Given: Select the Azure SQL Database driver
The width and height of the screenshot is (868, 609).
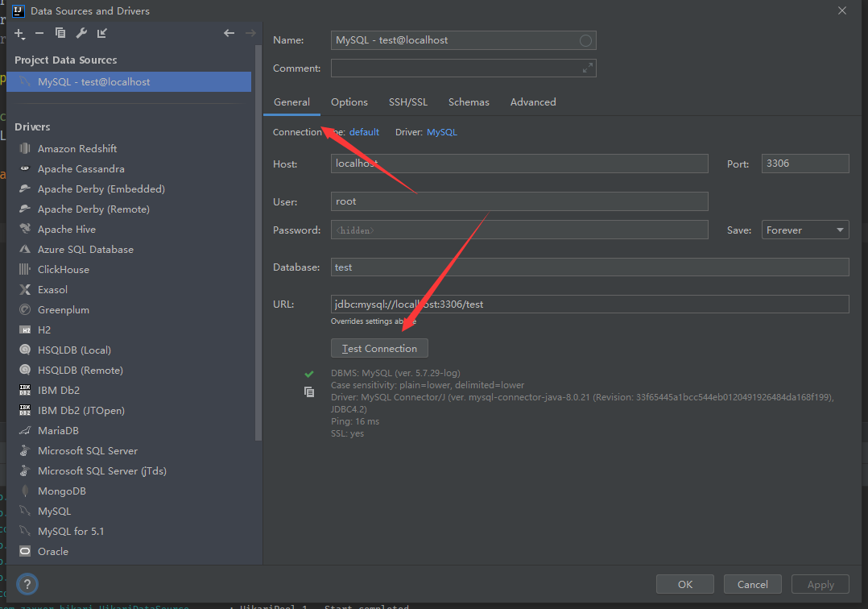Looking at the screenshot, I should pos(85,249).
